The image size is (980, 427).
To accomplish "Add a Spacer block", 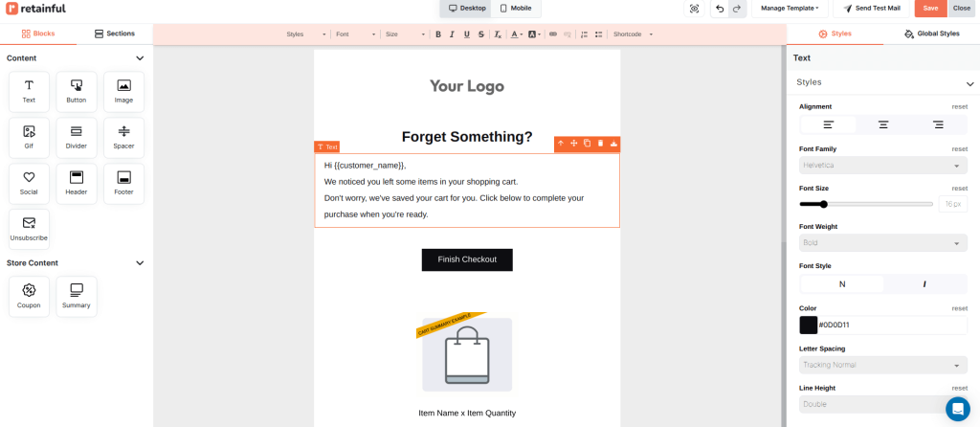I will (123, 138).
